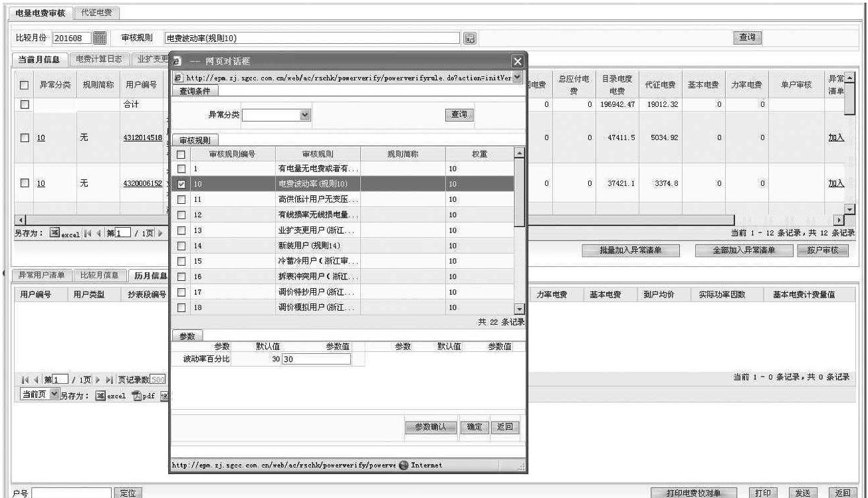This screenshot has height=498, width=868.
Task: Click 按户审核 button
Action: point(823,250)
